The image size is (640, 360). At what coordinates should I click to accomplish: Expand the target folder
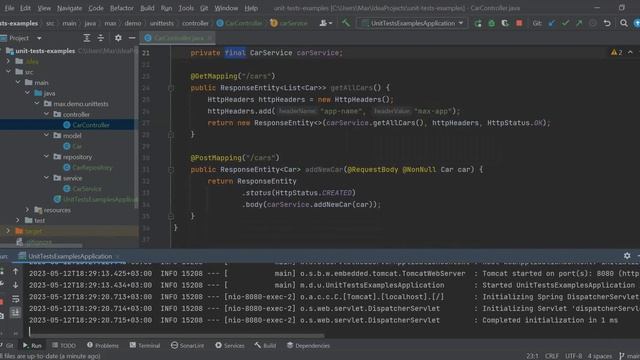8,231
